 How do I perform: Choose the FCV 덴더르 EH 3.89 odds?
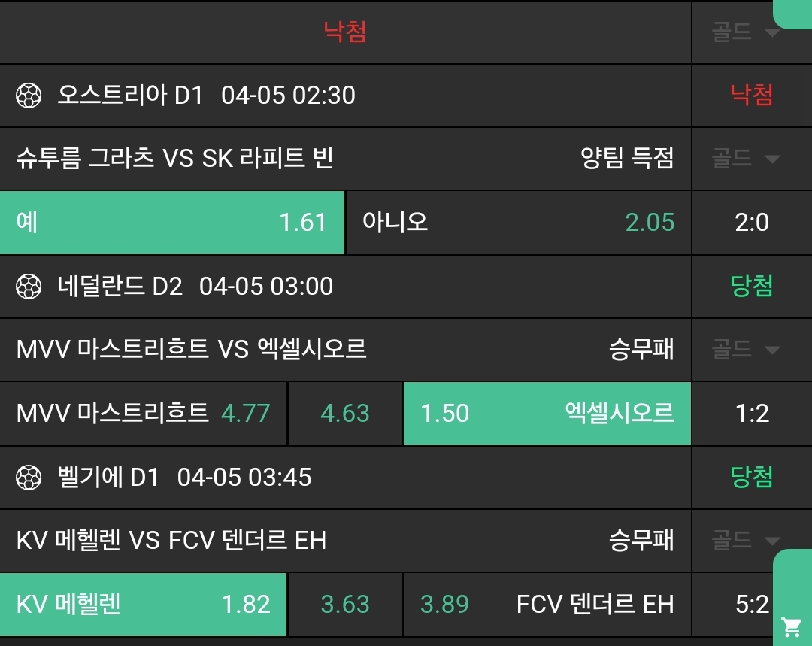pyautogui.click(x=547, y=605)
